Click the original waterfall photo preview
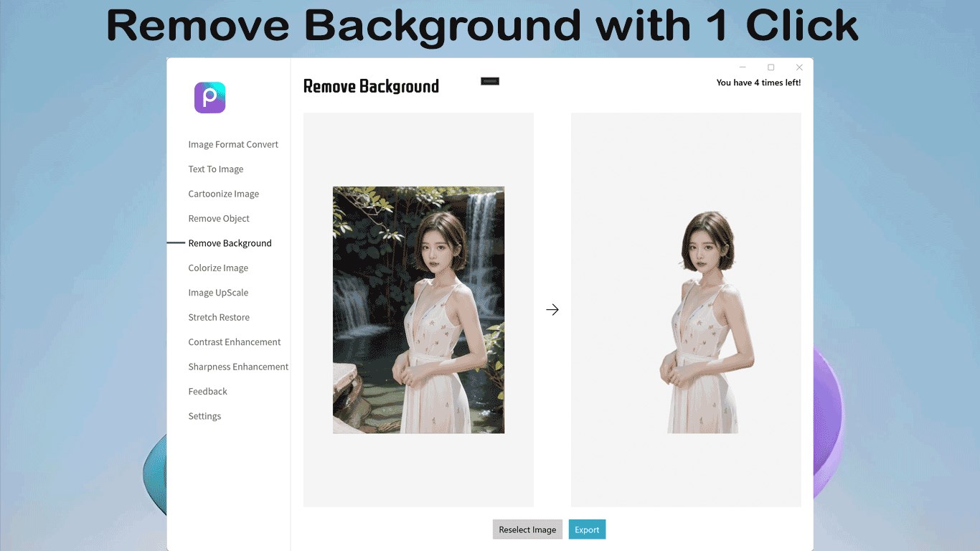This screenshot has width=980, height=551. point(418,309)
